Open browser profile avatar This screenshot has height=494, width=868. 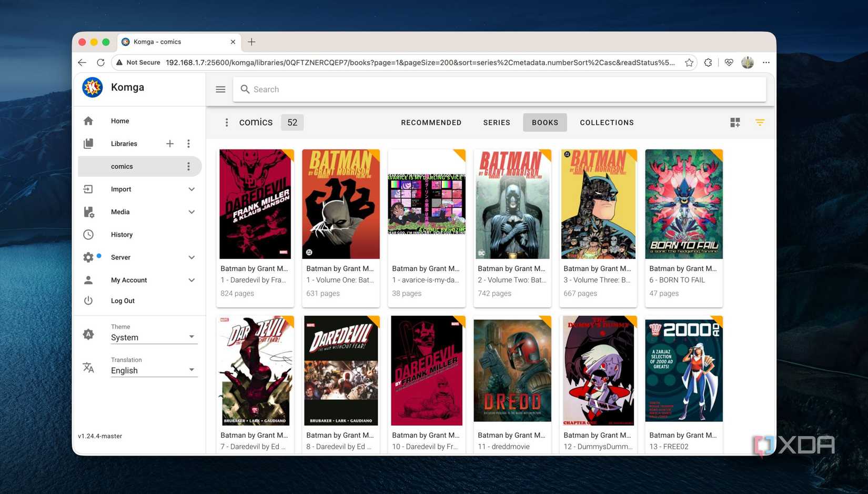coord(748,63)
